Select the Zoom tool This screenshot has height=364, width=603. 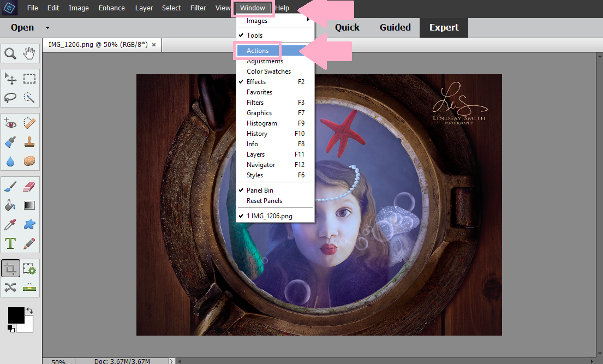click(x=10, y=53)
